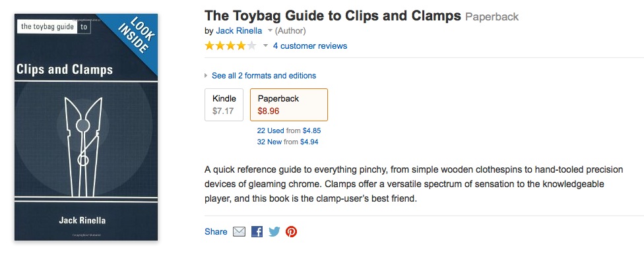This screenshot has width=644, height=259.
Task: Share on Facebook icon
Action: [x=257, y=232]
